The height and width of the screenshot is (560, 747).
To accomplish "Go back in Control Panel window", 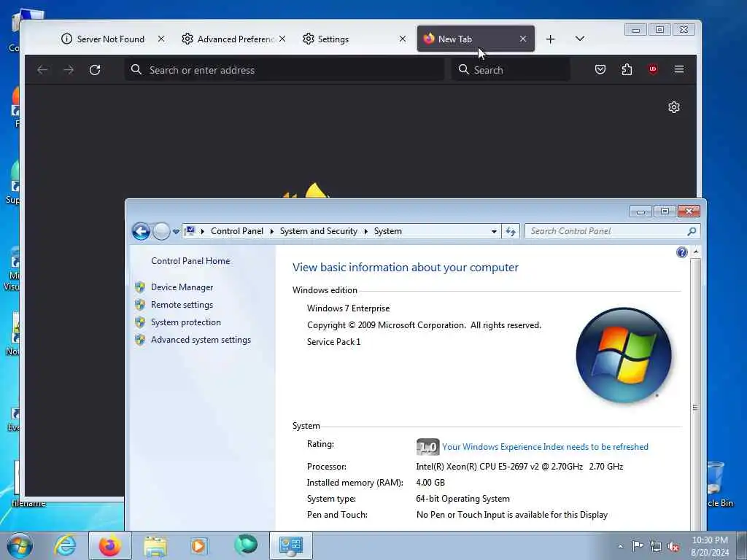I will [x=141, y=231].
